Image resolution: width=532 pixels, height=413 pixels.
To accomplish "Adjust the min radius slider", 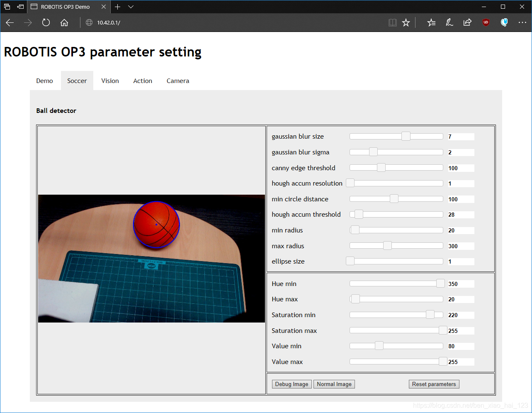I will point(396,230).
